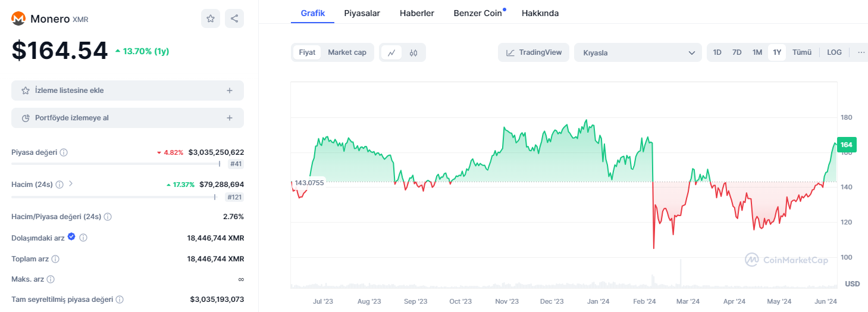Click the $3,035,250,622 market cap value
The width and height of the screenshot is (868, 312).
216,152
